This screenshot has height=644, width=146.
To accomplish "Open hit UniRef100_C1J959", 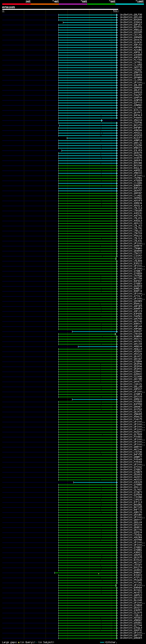I will pos(131,80).
